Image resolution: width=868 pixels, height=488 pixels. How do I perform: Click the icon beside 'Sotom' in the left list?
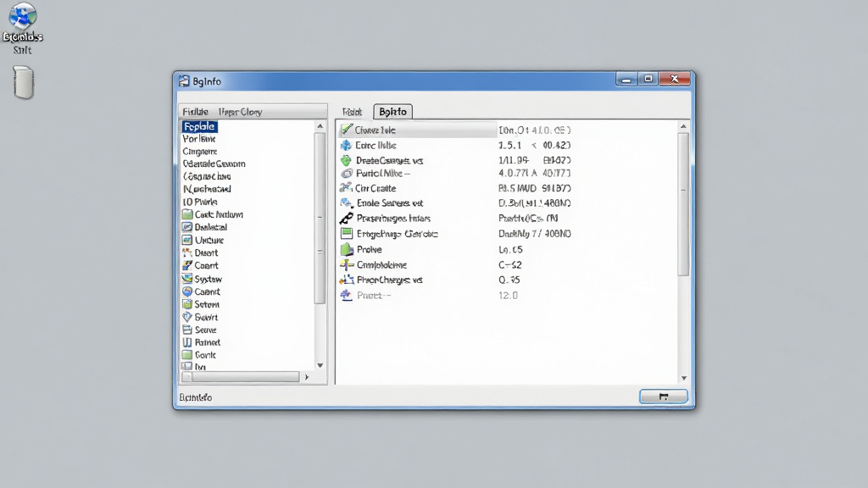[187, 304]
